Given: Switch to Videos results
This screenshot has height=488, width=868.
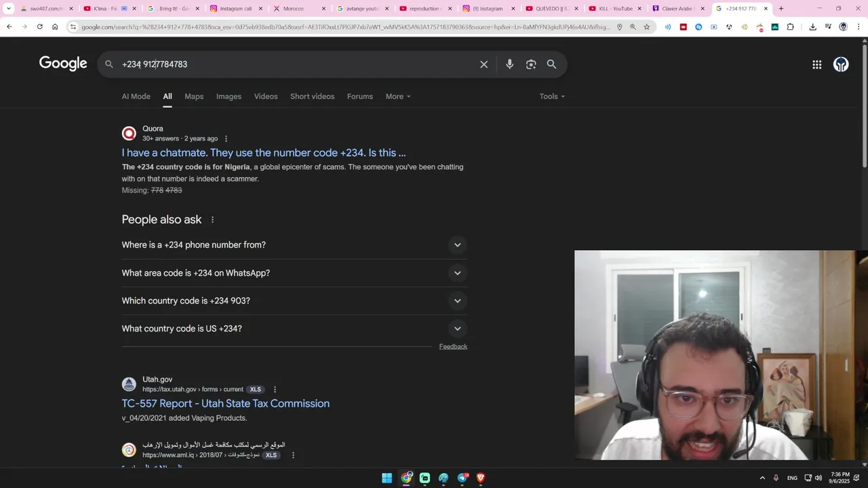Looking at the screenshot, I should pyautogui.click(x=266, y=96).
